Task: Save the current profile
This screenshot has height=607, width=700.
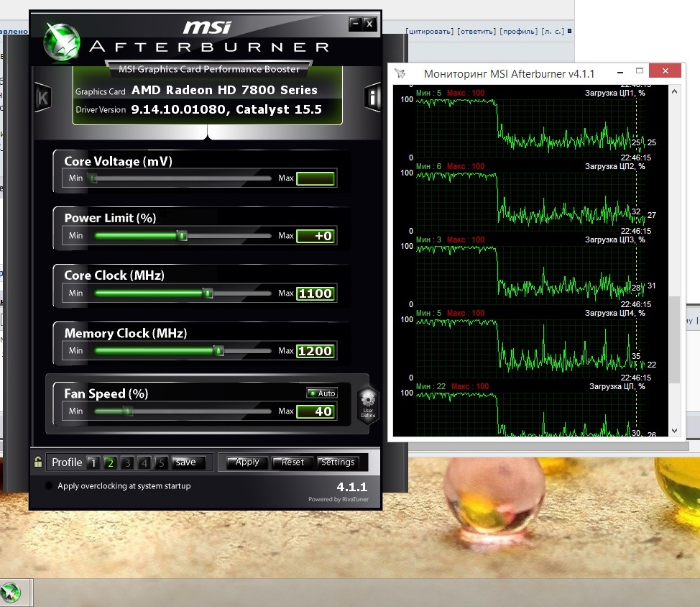Action: (x=188, y=462)
